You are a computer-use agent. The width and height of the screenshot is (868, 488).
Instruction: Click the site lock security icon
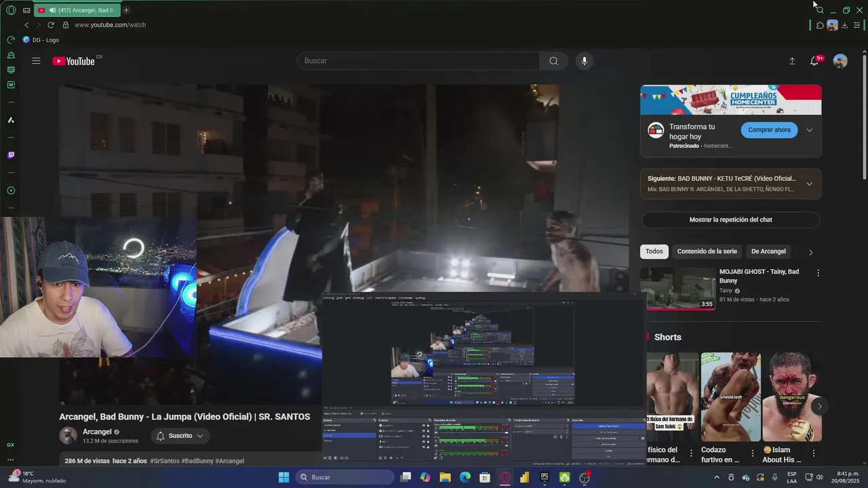pyautogui.click(x=66, y=25)
